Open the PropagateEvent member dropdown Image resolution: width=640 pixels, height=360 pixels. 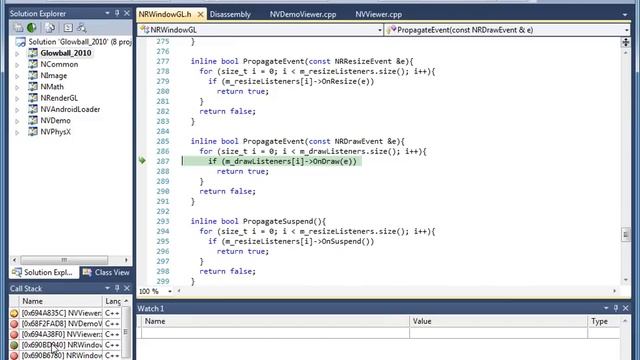click(627, 30)
